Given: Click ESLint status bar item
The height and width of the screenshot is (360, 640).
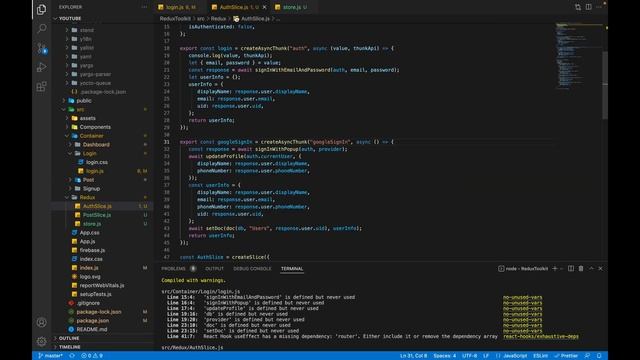Looking at the screenshot, I should [540, 356].
